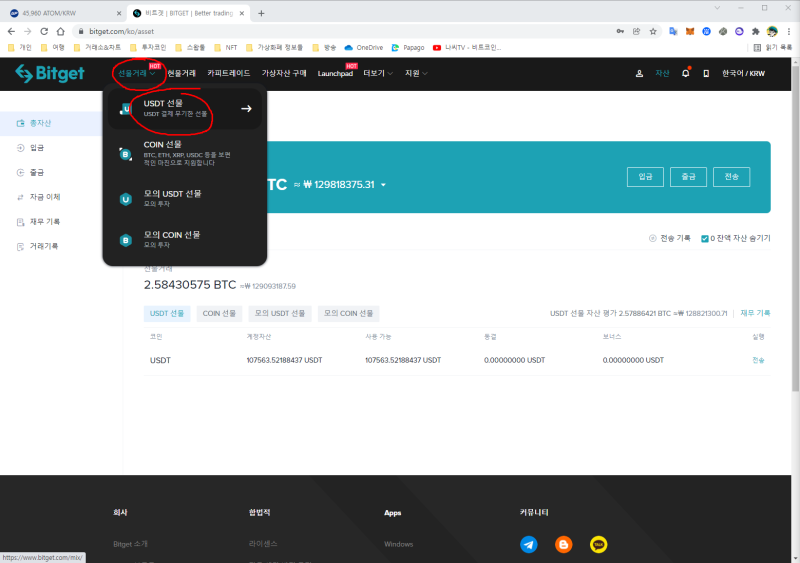800x563 pixels.
Task: Open the extensions puzzle icon
Action: [756, 32]
